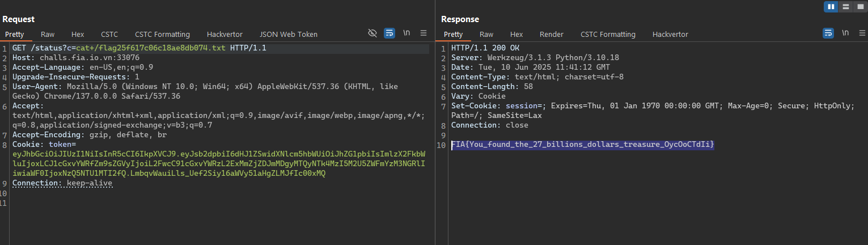Click the Content-Length: 58 header
Screen dimensions: 868x245
point(492,87)
